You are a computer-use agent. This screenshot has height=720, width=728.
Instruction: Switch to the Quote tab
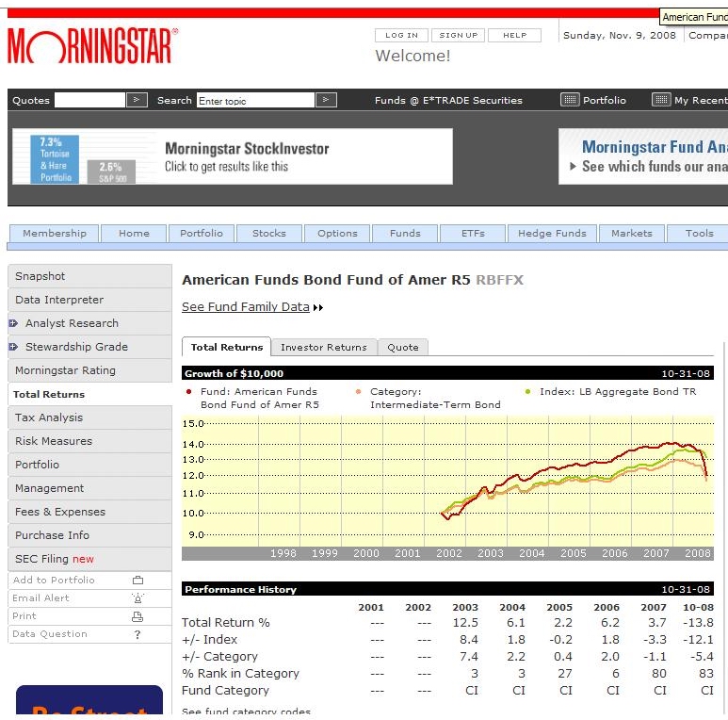(x=402, y=348)
